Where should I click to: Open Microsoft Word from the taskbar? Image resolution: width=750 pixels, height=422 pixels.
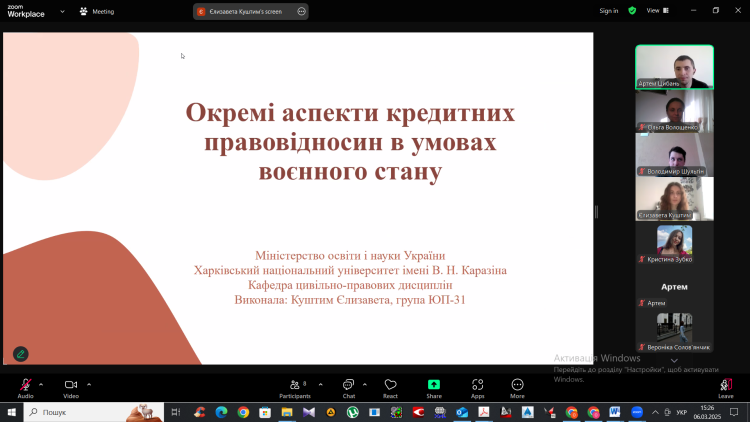(x=615, y=412)
